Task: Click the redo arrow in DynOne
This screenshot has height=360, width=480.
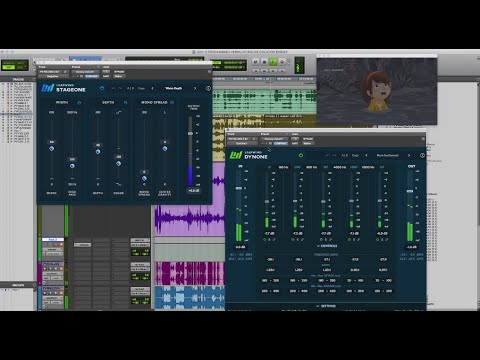Action: 334,155
